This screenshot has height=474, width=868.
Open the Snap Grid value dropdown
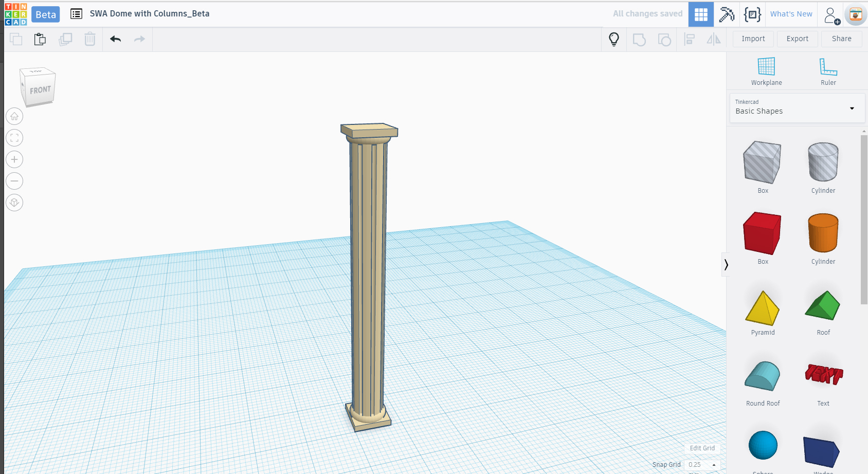pyautogui.click(x=702, y=465)
